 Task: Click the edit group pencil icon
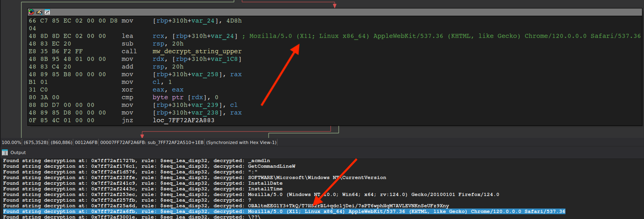39,12
